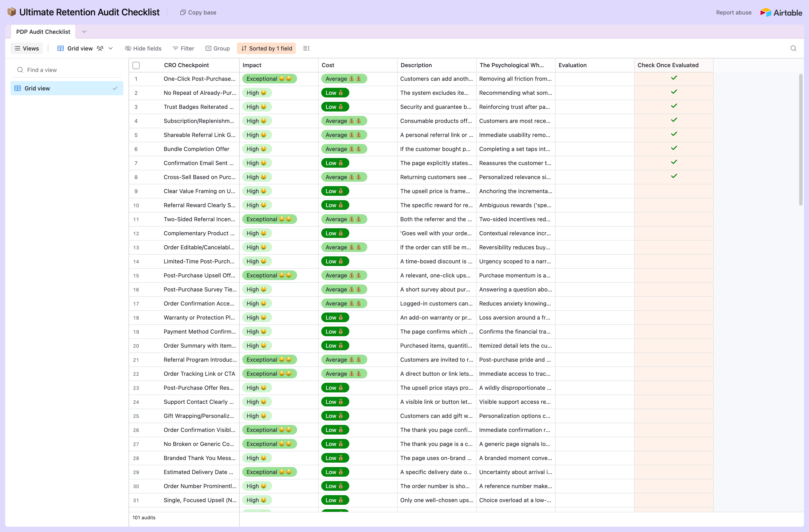Click the Airtable logo

coord(781,13)
